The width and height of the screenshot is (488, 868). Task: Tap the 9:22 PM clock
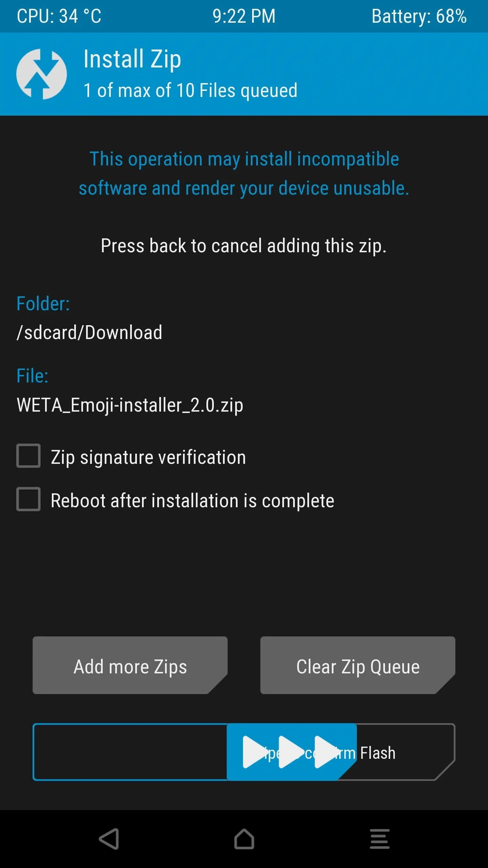click(244, 16)
